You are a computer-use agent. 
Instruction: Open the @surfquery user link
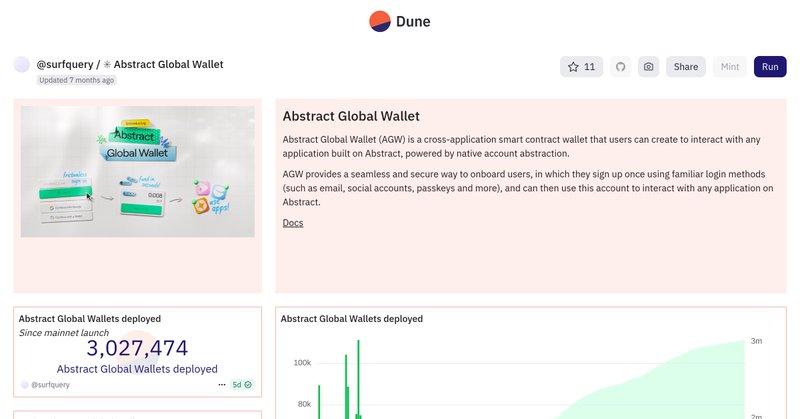coord(65,64)
